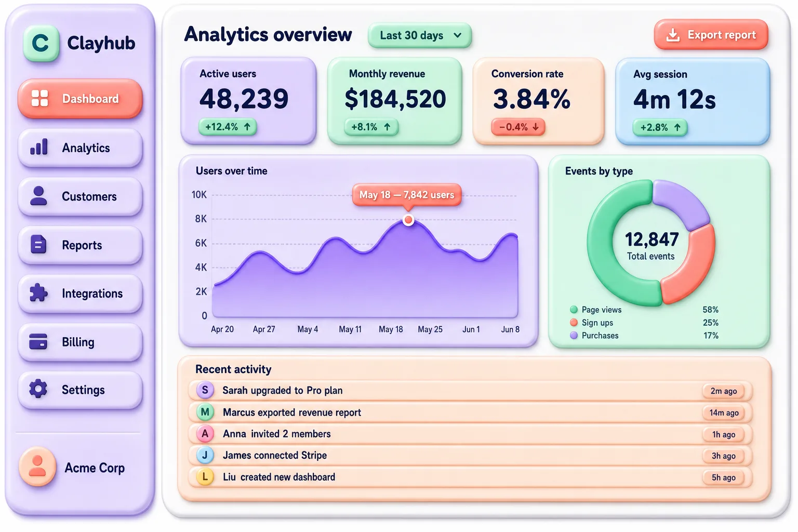Click Sarah's S avatar in Recent activity
The height and width of the screenshot is (532, 798).
click(x=205, y=390)
